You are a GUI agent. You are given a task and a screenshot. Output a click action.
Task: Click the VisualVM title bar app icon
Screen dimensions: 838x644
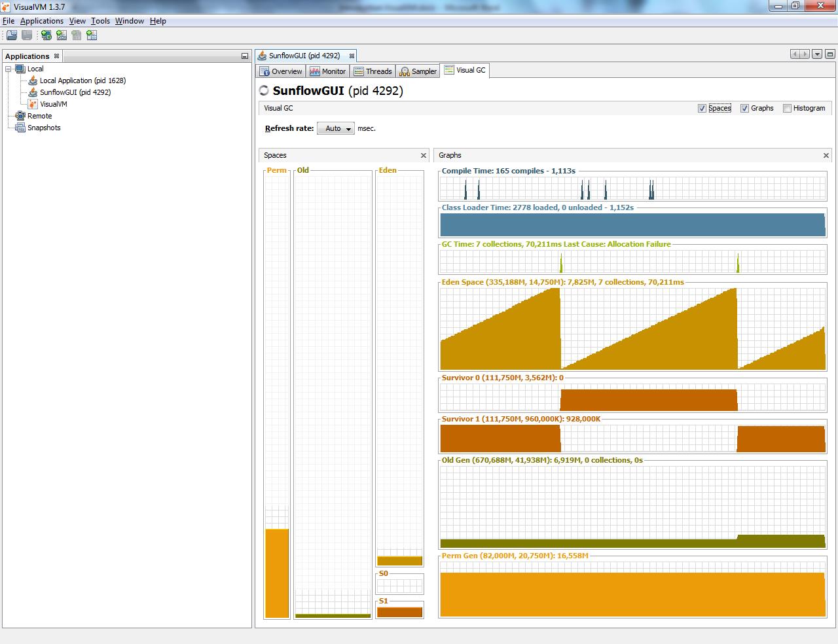[6, 7]
